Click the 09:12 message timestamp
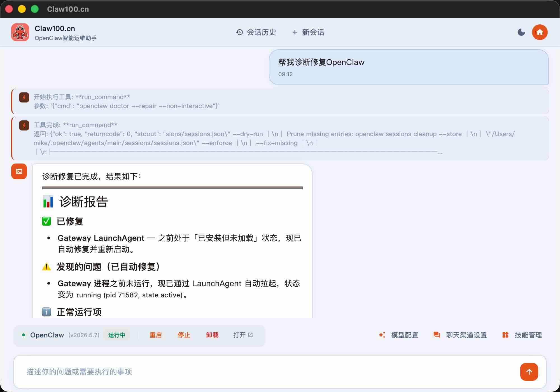The width and height of the screenshot is (560, 392). pyautogui.click(x=285, y=74)
